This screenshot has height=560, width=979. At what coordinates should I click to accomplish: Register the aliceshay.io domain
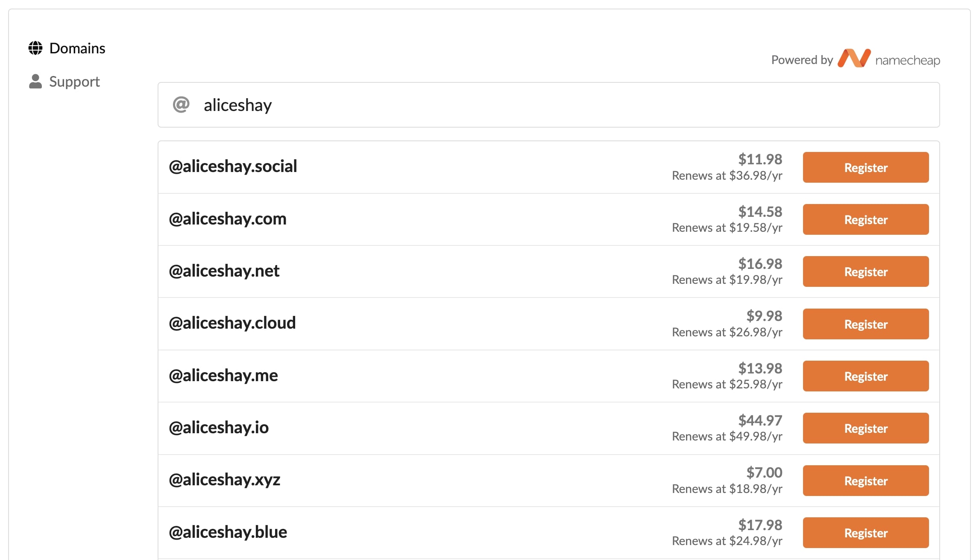[865, 428]
